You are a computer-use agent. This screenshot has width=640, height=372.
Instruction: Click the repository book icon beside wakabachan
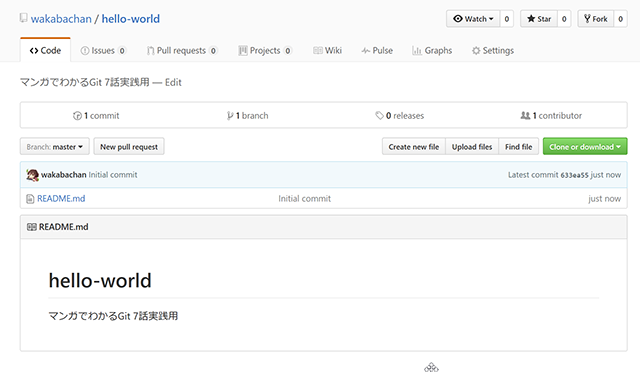[x=24, y=18]
